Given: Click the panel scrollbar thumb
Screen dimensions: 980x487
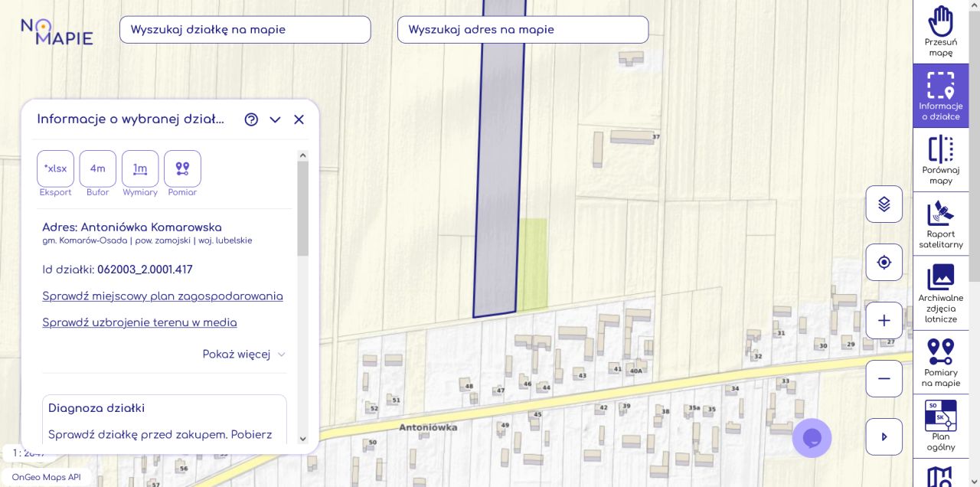Looking at the screenshot, I should coord(302,208).
